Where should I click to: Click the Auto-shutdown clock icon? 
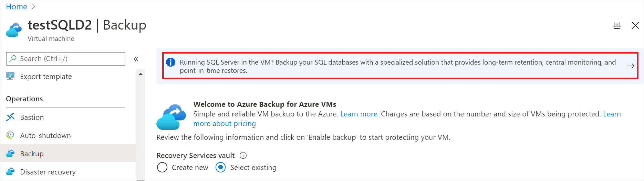10,135
